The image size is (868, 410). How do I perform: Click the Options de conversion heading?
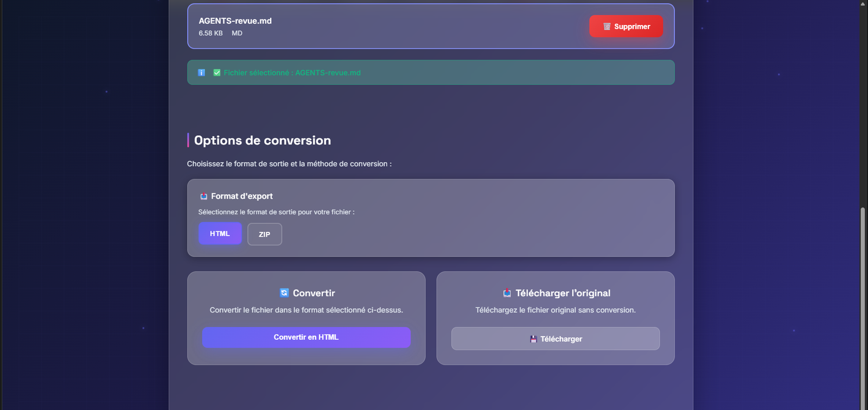263,140
